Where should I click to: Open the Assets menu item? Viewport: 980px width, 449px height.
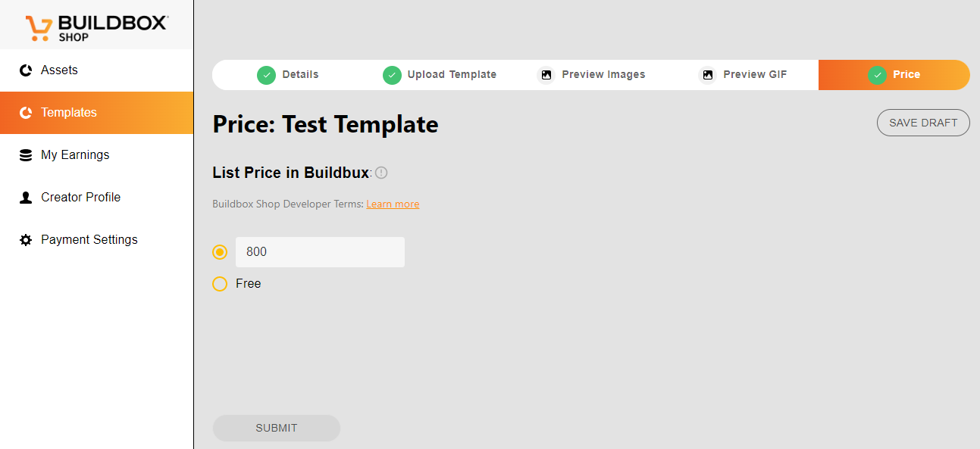96,70
